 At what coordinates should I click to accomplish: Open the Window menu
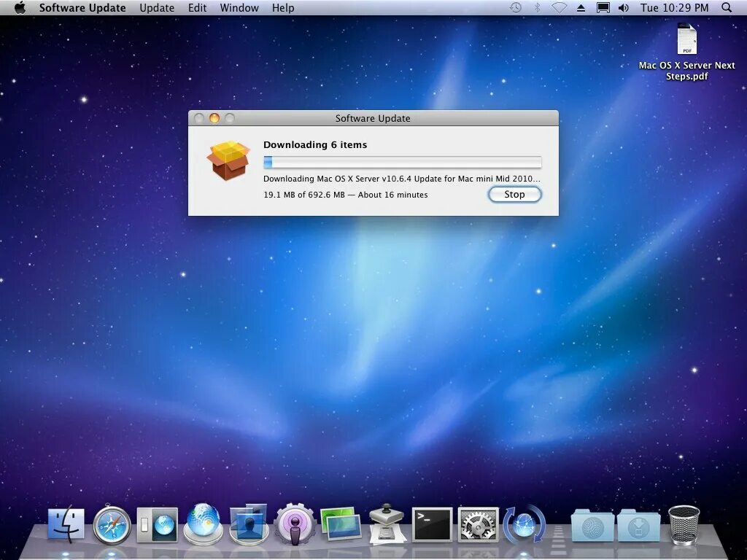[x=239, y=8]
